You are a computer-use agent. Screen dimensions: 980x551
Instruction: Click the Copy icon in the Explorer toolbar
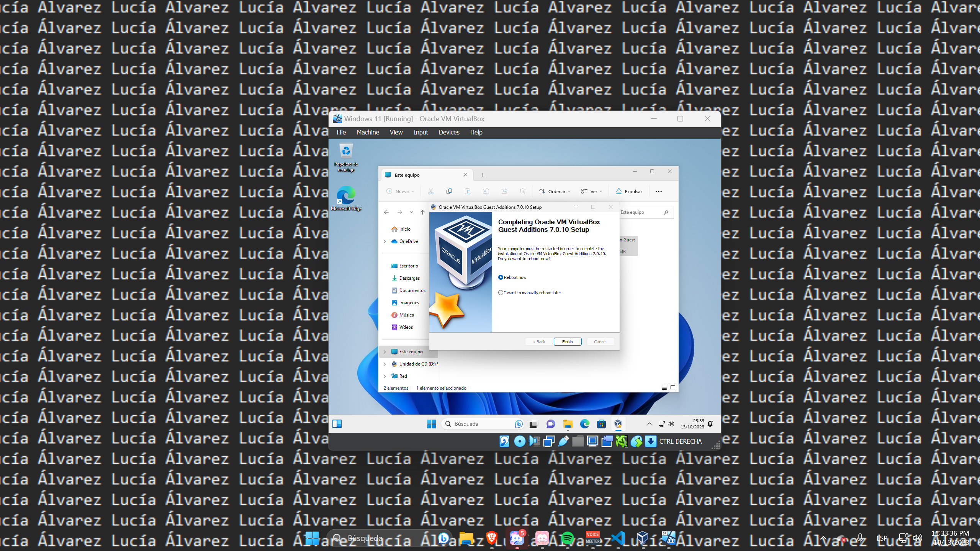449,191
